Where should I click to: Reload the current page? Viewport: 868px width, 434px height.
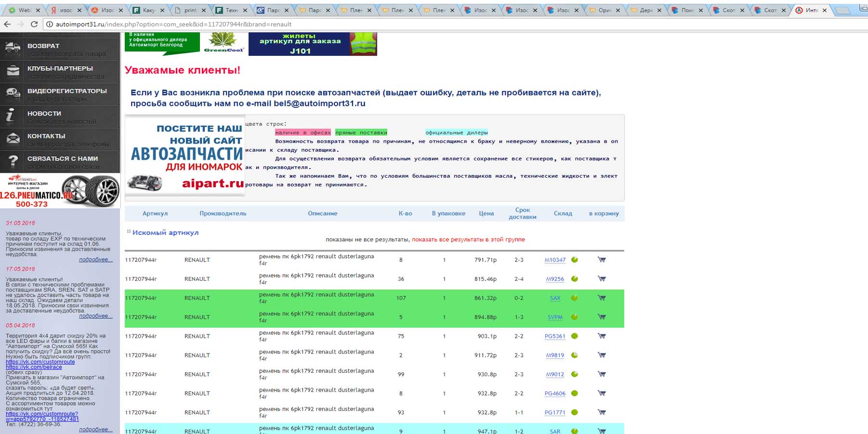(x=34, y=24)
